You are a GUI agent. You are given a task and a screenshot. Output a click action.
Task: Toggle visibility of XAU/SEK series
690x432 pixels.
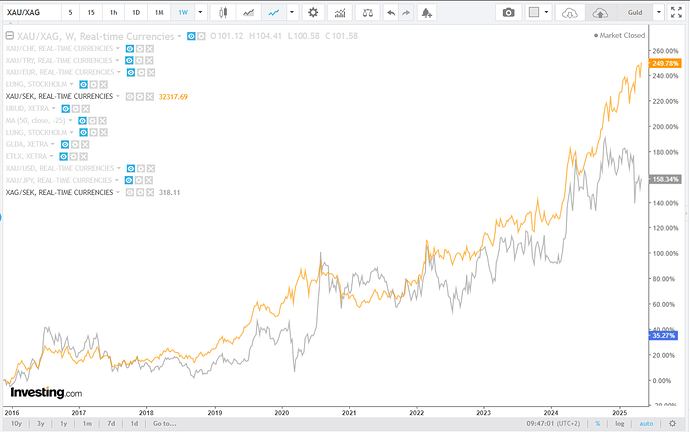click(128, 96)
